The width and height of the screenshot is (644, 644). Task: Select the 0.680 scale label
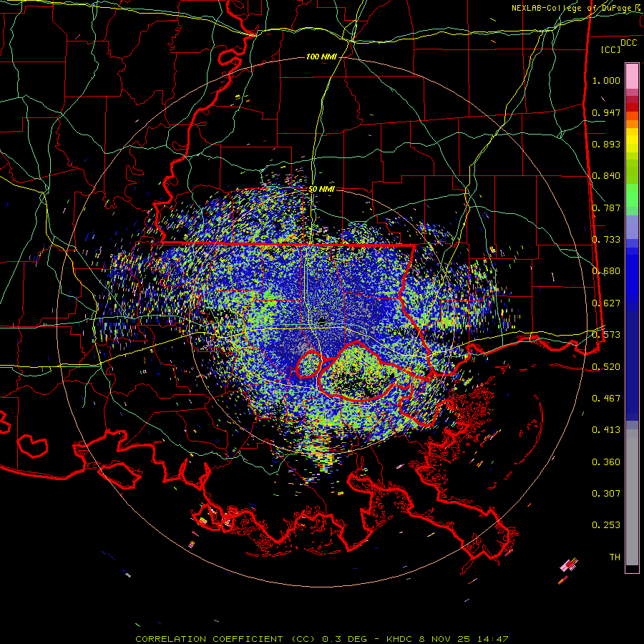pos(606,271)
